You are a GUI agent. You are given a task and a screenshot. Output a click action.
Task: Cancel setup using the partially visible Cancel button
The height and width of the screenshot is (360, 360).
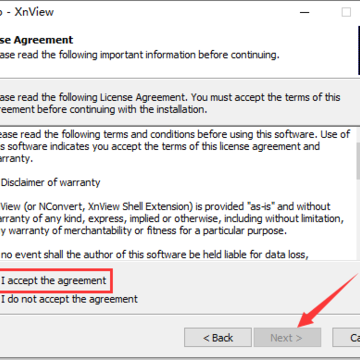[x=346, y=338]
